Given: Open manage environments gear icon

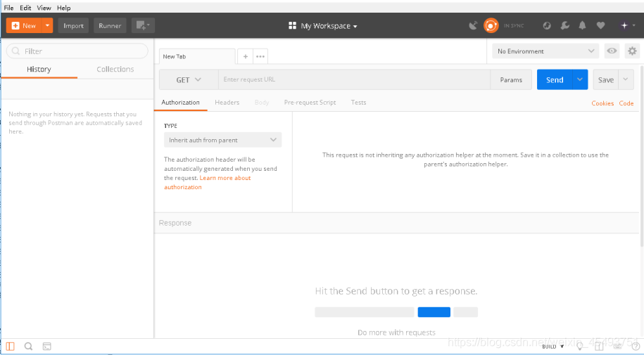Looking at the screenshot, I should [632, 51].
